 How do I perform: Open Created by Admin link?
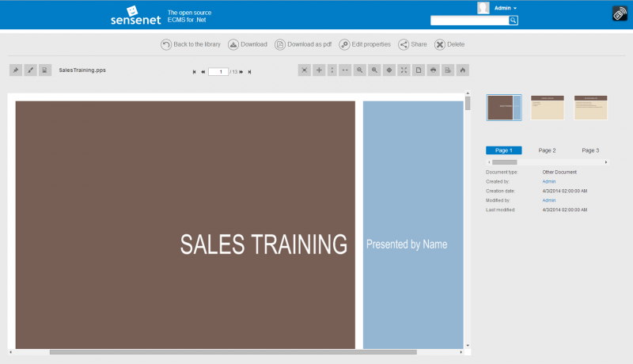(549, 181)
